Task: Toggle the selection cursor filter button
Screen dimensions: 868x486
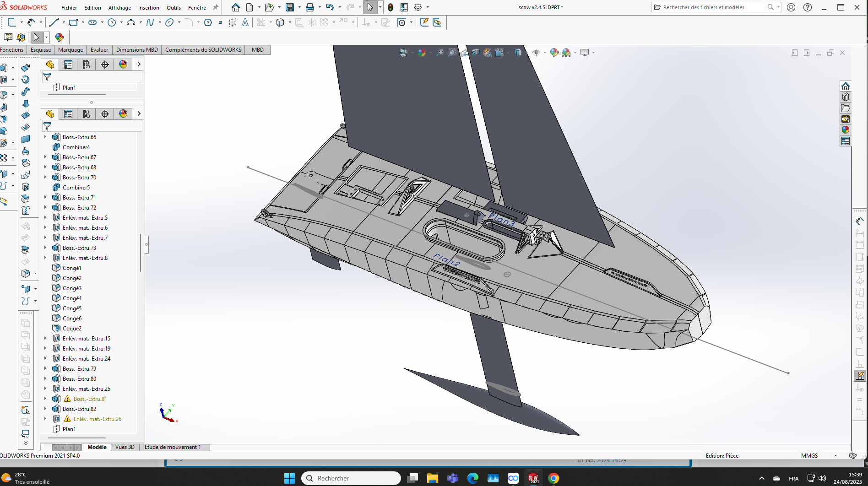Action: pyautogui.click(x=37, y=37)
